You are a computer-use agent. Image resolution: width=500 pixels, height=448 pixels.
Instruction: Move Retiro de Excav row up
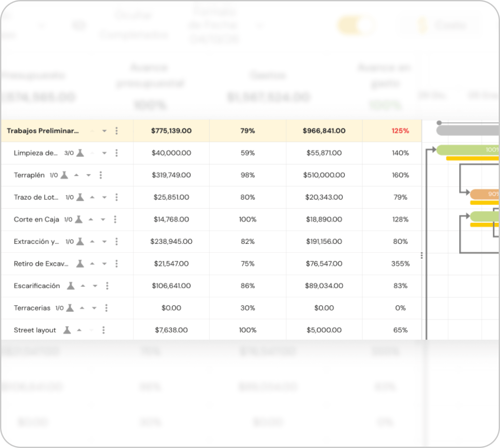(x=92, y=264)
